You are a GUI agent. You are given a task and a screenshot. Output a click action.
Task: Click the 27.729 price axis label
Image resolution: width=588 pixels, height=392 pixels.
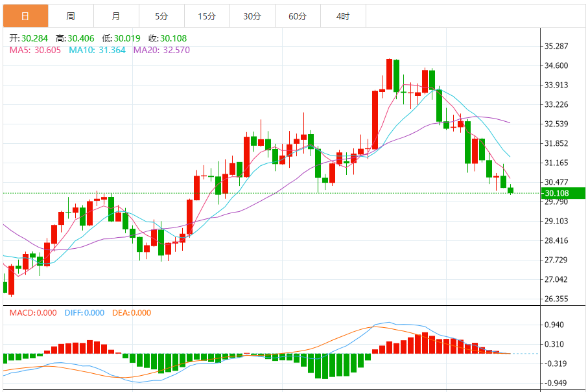click(x=556, y=260)
